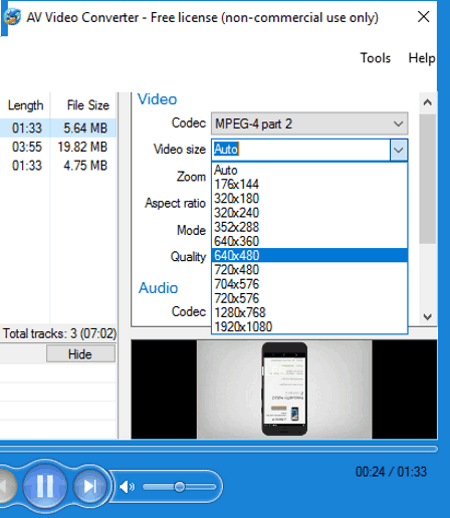The height and width of the screenshot is (518, 450).
Task: Choose 1920x1080 video size
Action: pos(309,327)
